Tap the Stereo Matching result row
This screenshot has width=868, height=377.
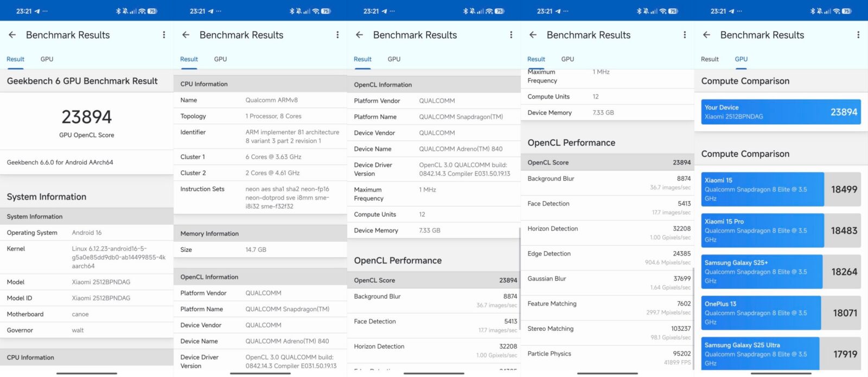pos(608,333)
